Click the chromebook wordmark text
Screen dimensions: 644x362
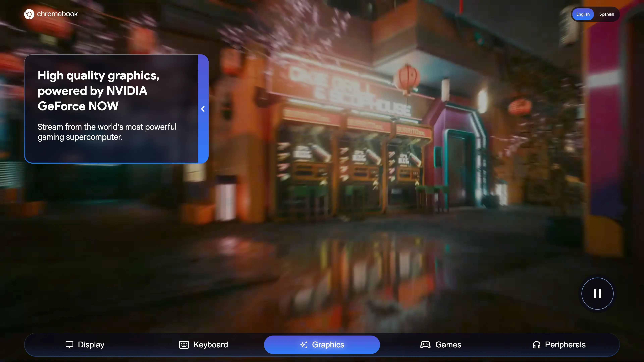coord(57,14)
